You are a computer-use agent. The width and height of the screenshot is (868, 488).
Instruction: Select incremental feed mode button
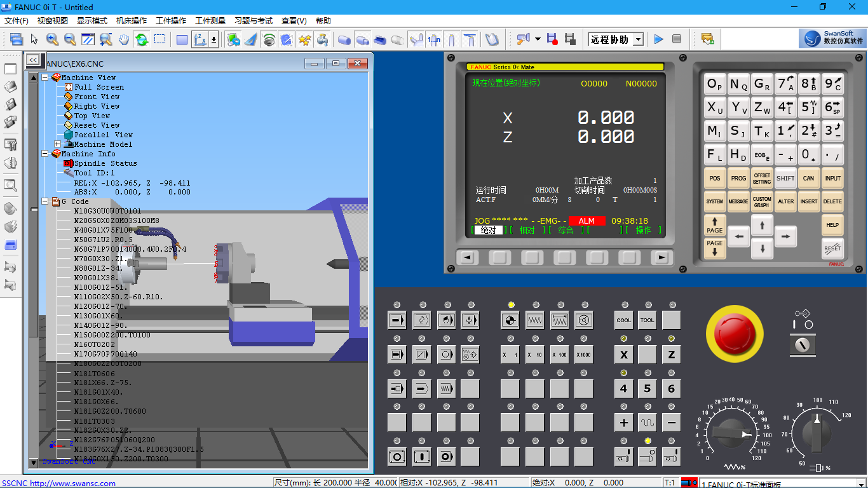(x=559, y=320)
